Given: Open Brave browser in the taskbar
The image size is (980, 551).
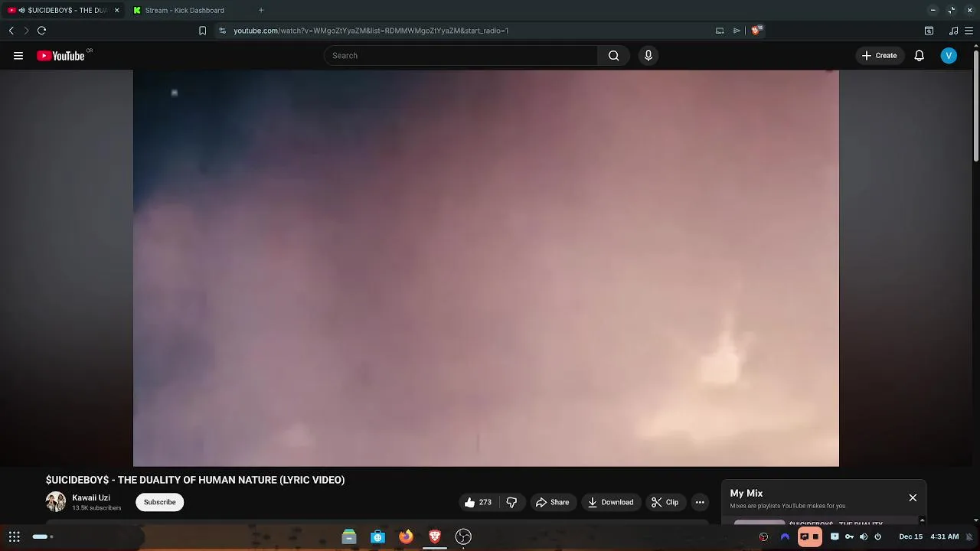Looking at the screenshot, I should [435, 536].
